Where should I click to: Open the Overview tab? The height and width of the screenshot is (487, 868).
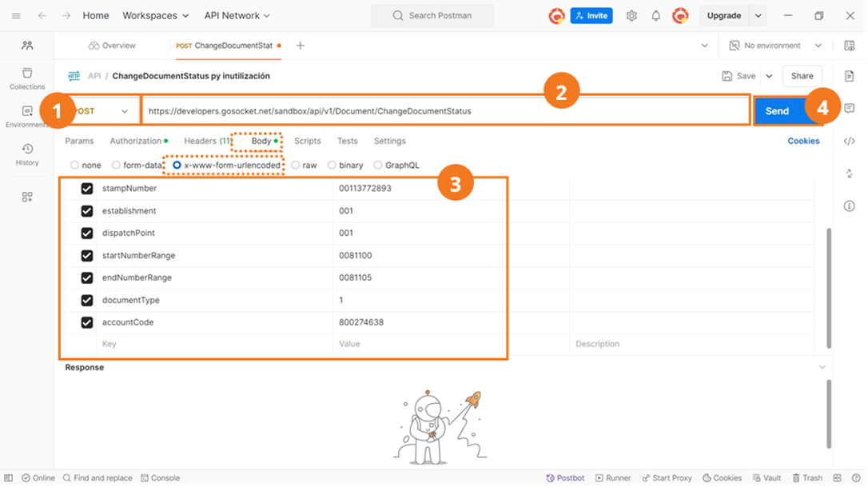112,46
